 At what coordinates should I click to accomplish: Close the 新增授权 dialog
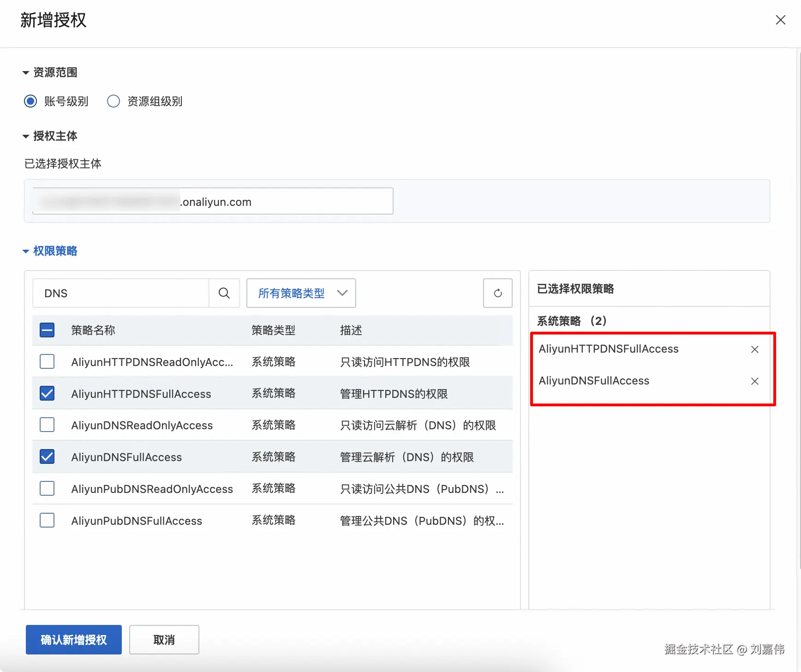[x=780, y=20]
